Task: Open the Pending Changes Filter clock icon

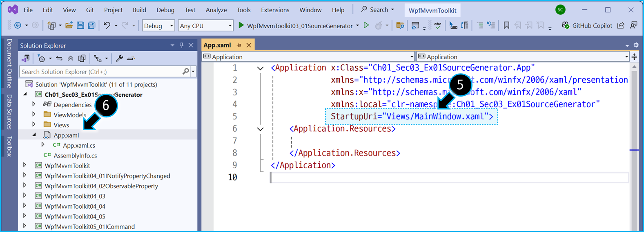Action: (41, 59)
